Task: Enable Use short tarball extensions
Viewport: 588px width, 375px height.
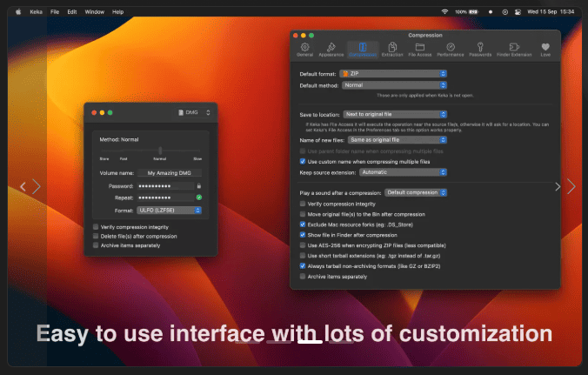Action: tap(302, 256)
